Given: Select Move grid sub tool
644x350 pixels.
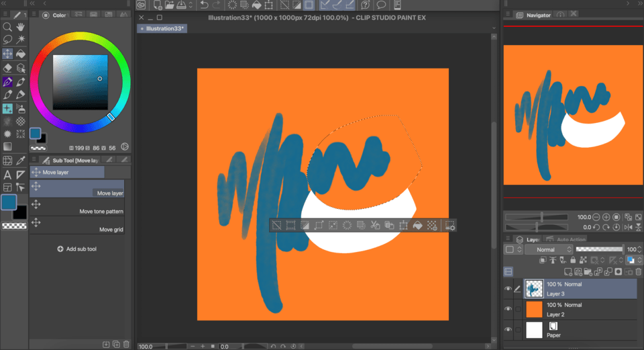Looking at the screenshot, I should (76, 225).
